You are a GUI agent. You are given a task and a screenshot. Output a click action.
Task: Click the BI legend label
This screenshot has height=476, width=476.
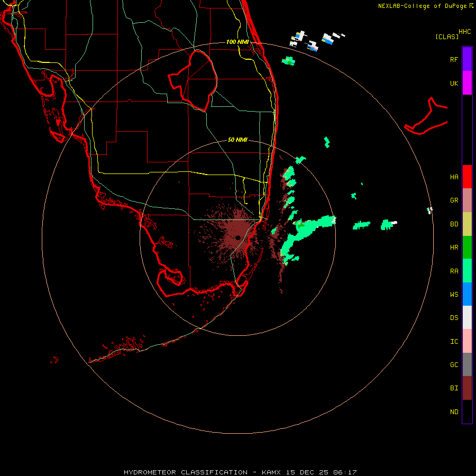(454, 388)
